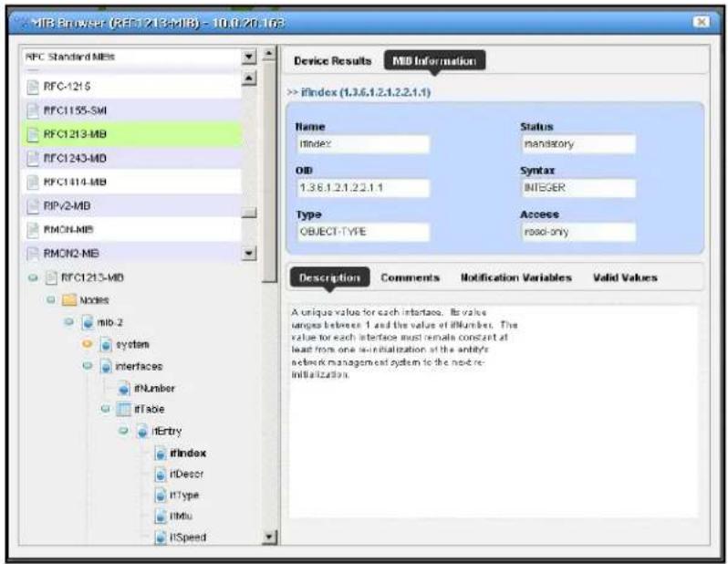Click the Nodes folder icon
Screen dimensions: 728x564
[x=69, y=299]
